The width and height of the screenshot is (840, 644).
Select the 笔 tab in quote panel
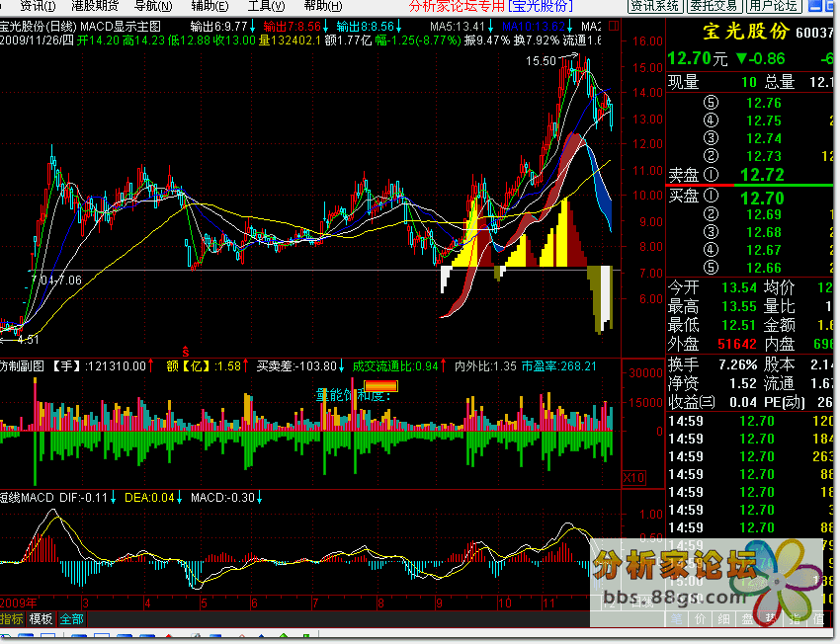[677, 619]
